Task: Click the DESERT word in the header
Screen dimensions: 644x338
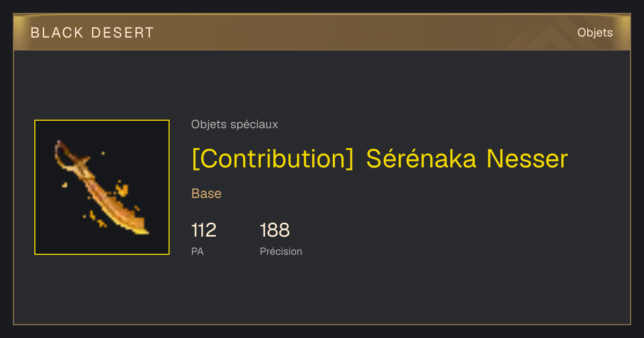Action: [x=123, y=33]
